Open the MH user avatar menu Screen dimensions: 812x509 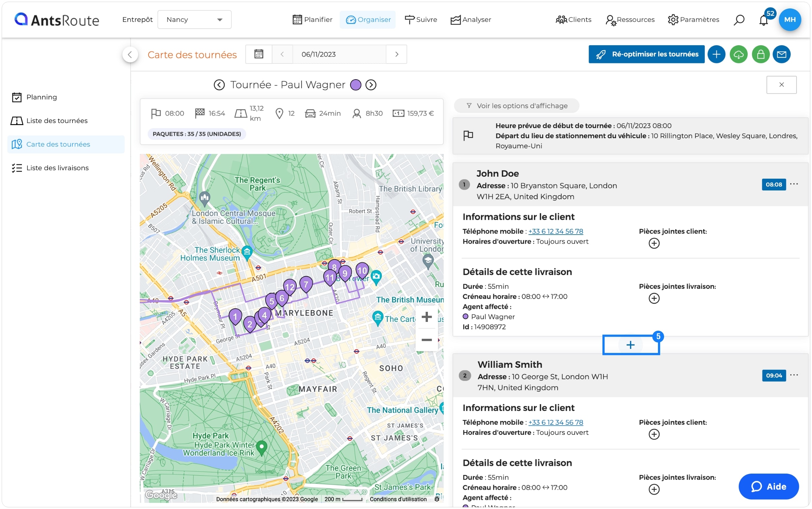coord(790,20)
